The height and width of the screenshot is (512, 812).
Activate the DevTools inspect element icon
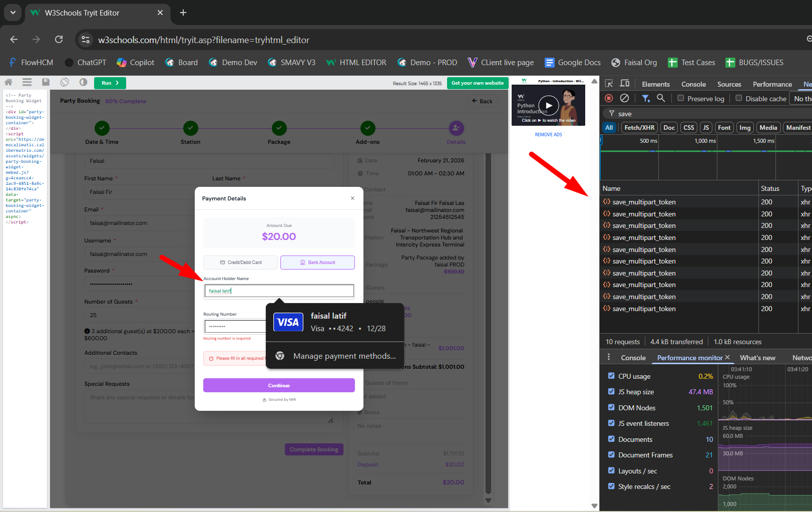[609, 84]
